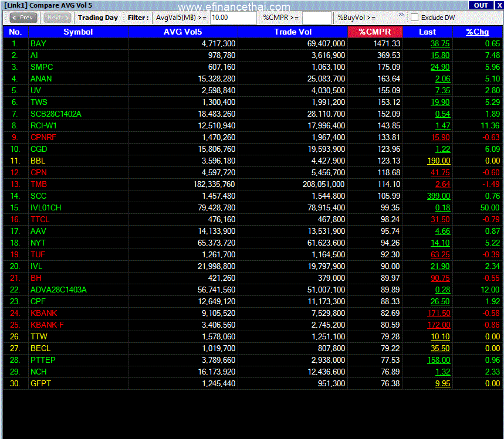Viewport: 504px width, 439px height.
Task: Open AI last price 15.80
Action: (x=440, y=55)
